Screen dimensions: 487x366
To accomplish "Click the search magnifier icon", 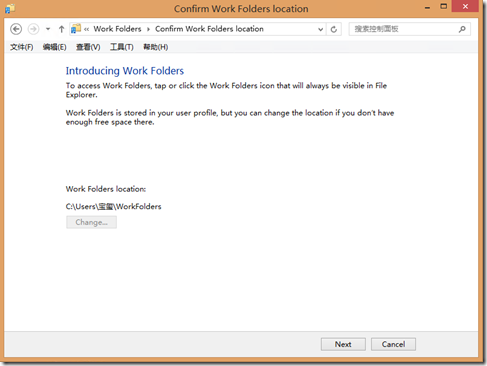I will click(x=462, y=29).
